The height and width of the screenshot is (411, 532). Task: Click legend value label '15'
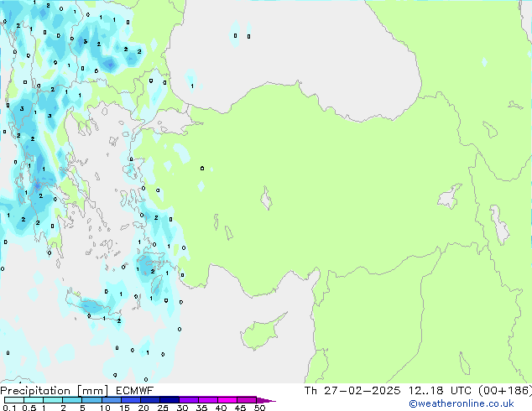pyautogui.click(x=124, y=408)
